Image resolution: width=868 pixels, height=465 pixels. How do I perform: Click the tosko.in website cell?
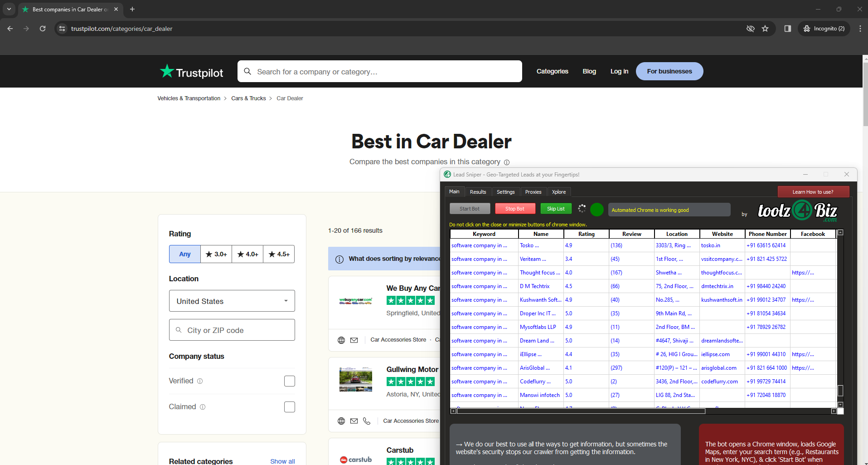(x=723, y=245)
